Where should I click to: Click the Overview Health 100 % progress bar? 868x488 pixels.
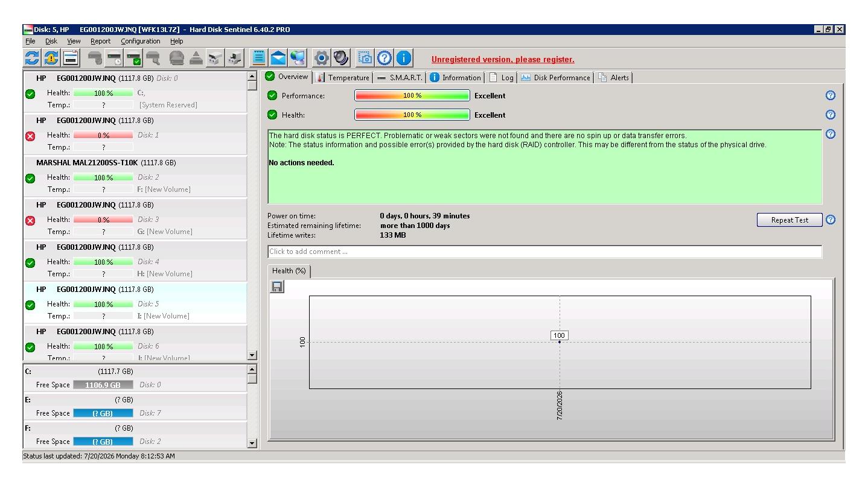pyautogui.click(x=412, y=115)
